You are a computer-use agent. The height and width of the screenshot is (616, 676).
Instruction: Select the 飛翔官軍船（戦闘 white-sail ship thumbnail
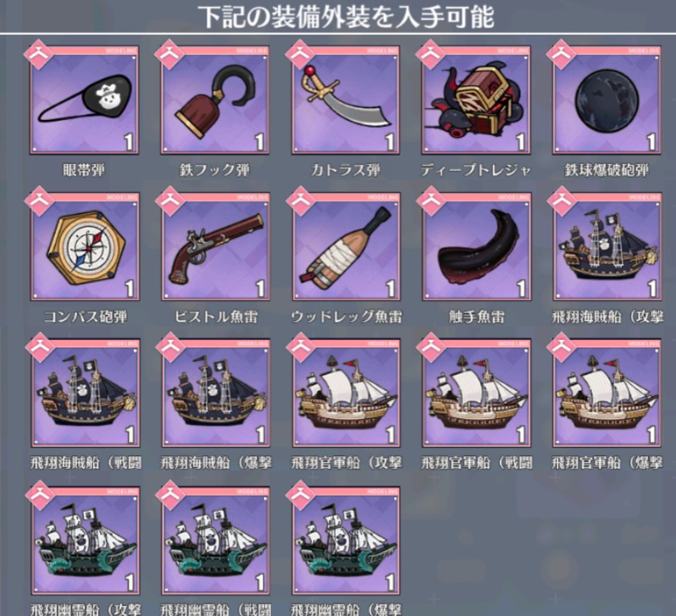tap(476, 393)
